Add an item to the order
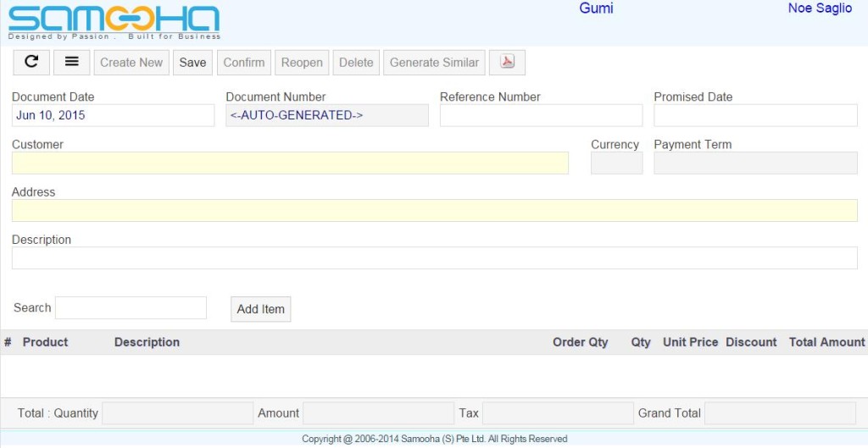The width and height of the screenshot is (868, 448). [x=261, y=309]
